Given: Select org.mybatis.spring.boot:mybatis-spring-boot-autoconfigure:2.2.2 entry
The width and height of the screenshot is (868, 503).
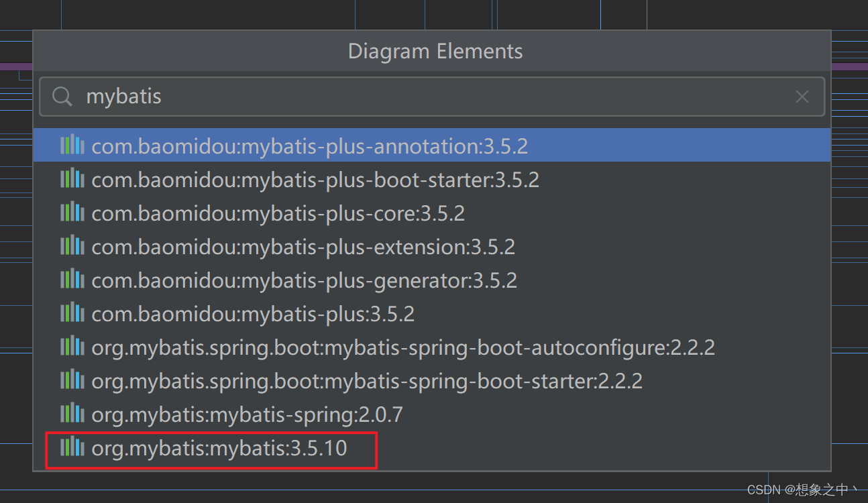Looking at the screenshot, I should [432, 347].
